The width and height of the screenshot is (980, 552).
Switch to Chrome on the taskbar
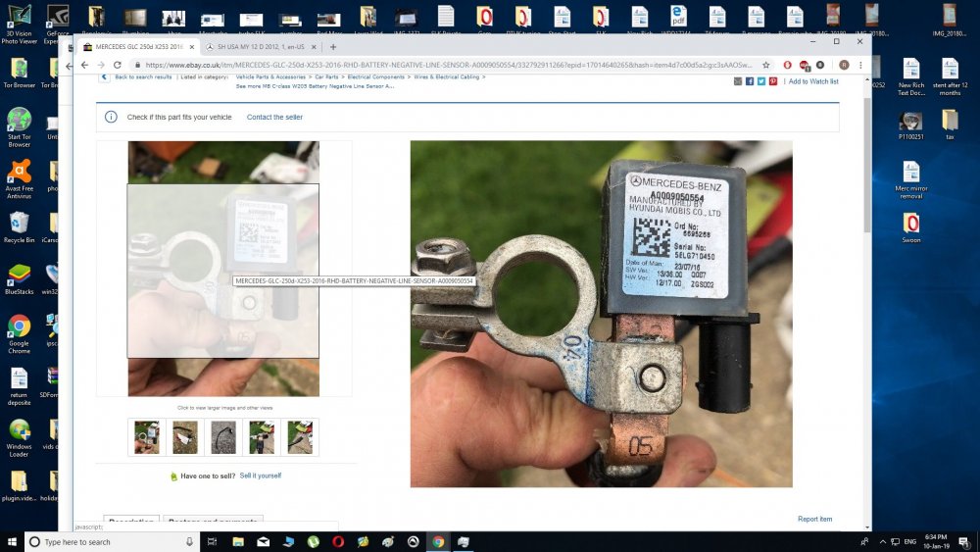pos(438,541)
